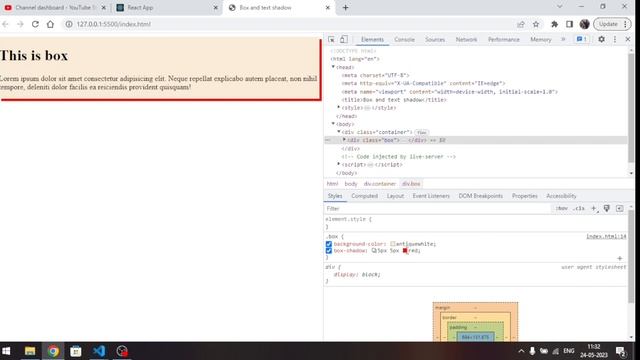Image resolution: width=640 pixels, height=360 pixels.
Task: Share this page from the address bar
Action: [521, 24]
